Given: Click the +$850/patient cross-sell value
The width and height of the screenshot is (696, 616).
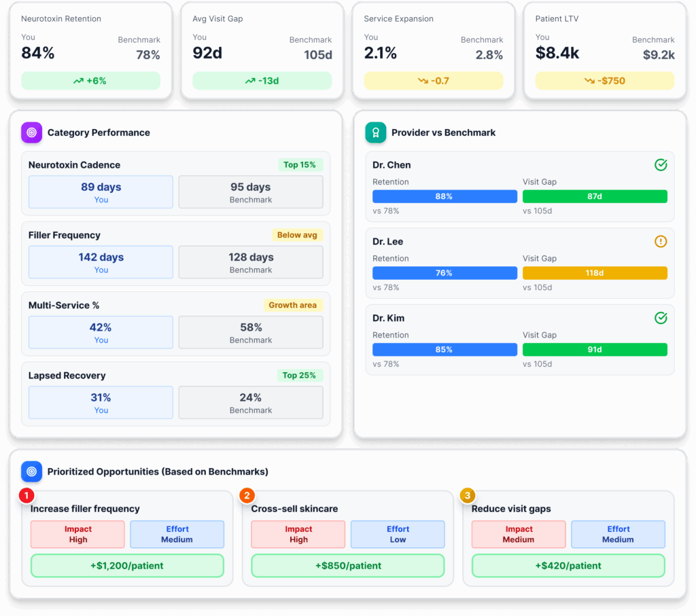Looking at the screenshot, I should tap(347, 566).
